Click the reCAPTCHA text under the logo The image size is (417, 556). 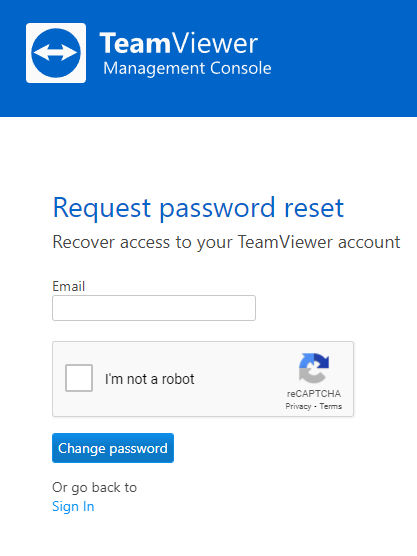tap(314, 394)
